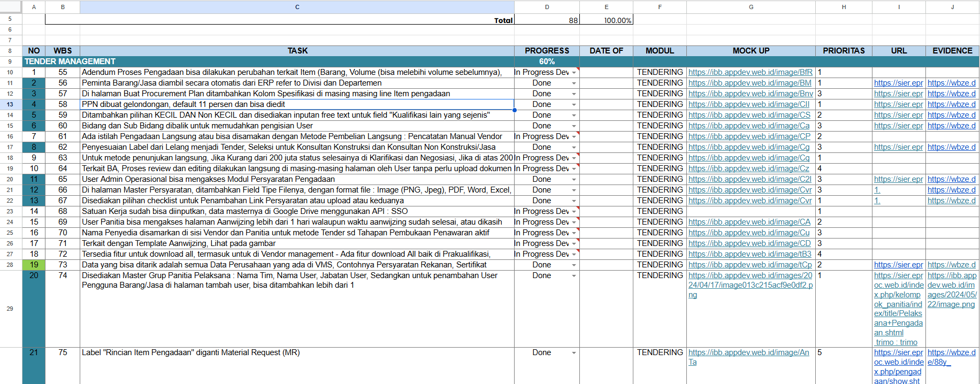Select column G header
Screen dimensions: 980x384
pos(751,7)
